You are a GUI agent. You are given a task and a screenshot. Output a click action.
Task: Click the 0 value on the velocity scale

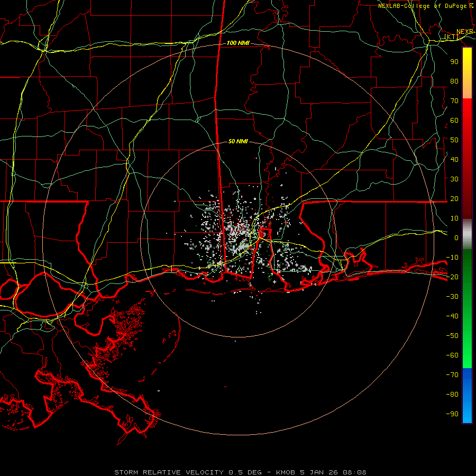click(x=456, y=238)
